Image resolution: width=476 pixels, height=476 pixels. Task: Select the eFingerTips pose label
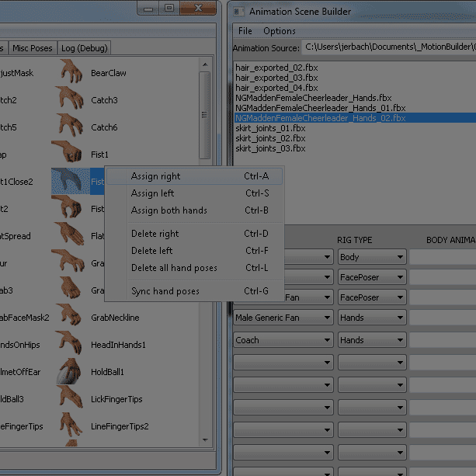[22, 426]
